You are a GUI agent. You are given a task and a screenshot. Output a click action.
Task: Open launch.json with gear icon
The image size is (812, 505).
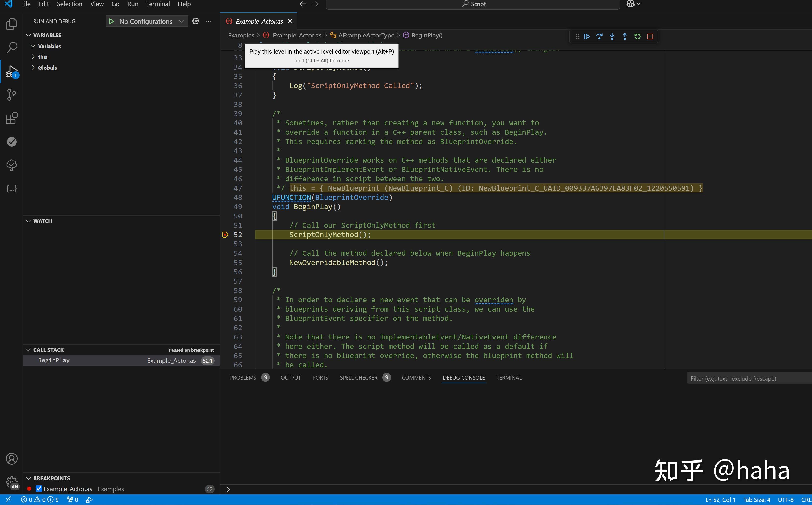point(196,21)
